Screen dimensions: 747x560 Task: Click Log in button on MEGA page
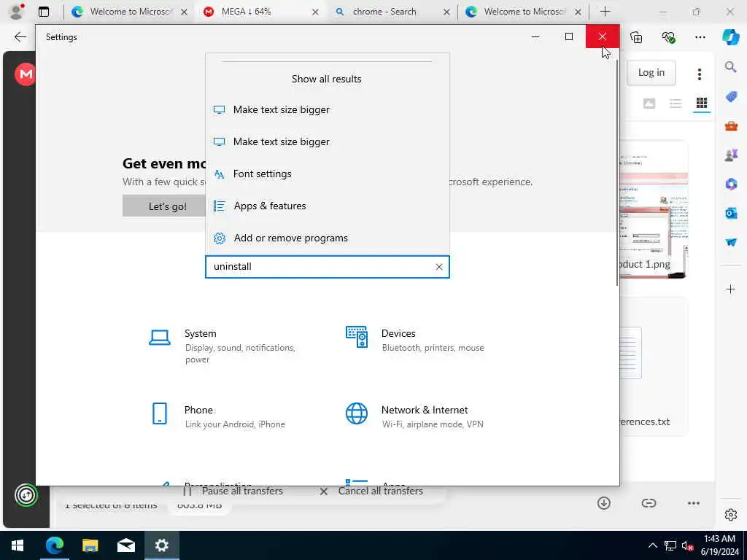[x=651, y=73]
